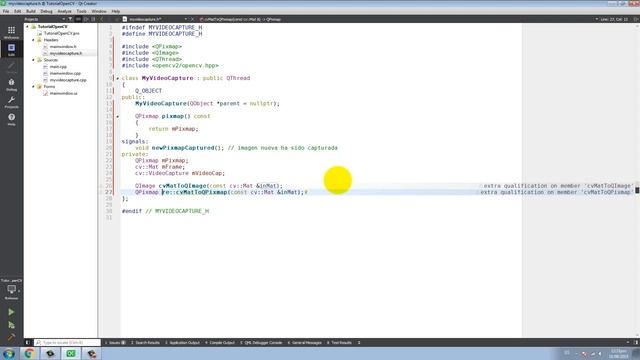Screen dimensions: 640x360
Task: Open main.cpp from Sources
Action: [x=58, y=67]
